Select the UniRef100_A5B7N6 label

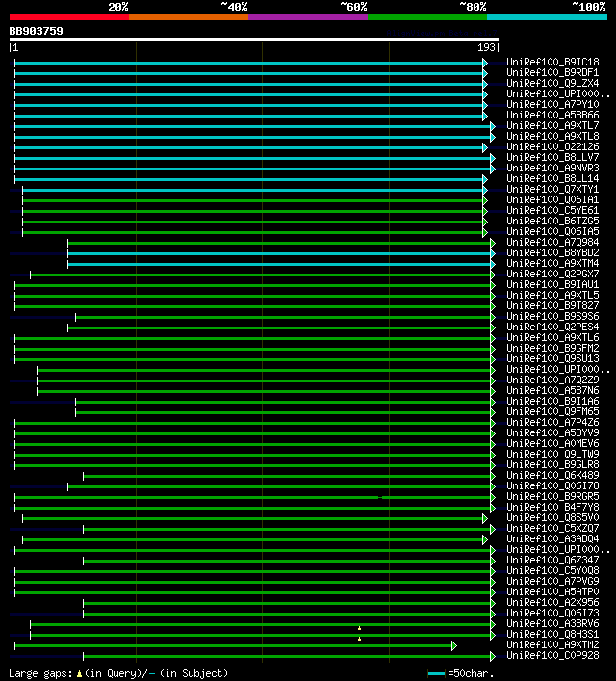(552, 390)
